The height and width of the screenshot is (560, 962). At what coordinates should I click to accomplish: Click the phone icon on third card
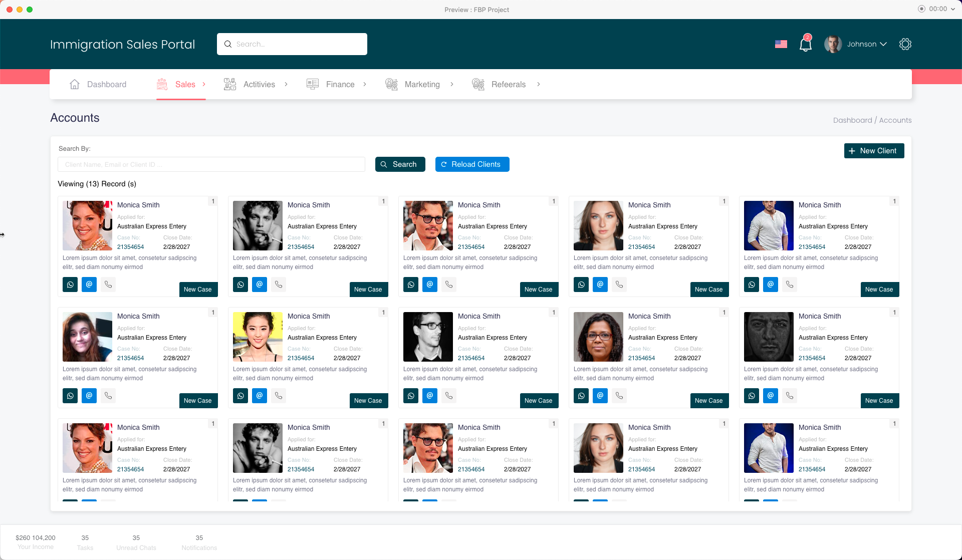(449, 285)
